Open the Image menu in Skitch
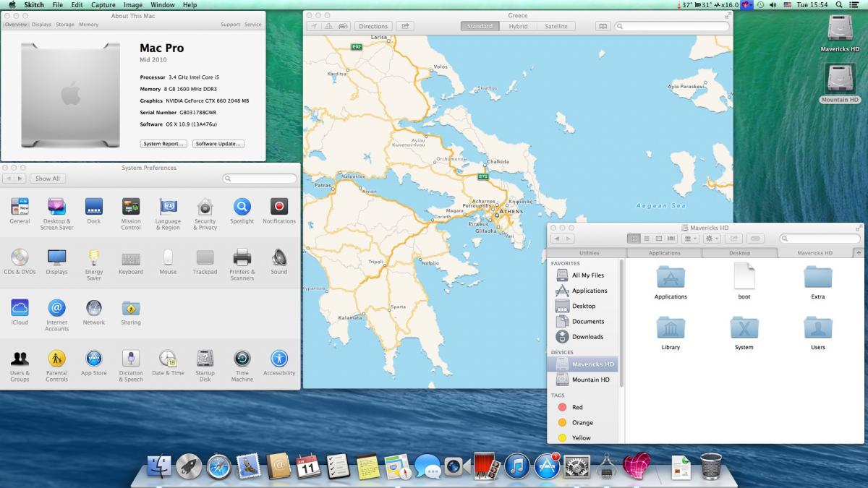 pos(133,5)
